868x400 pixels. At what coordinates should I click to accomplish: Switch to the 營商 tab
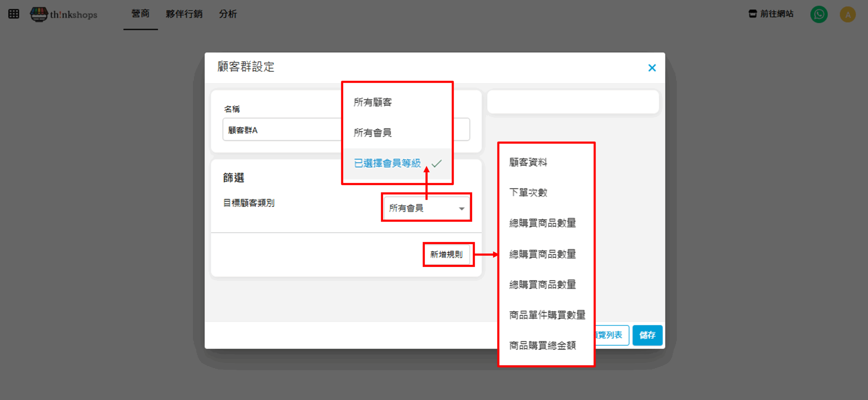140,14
